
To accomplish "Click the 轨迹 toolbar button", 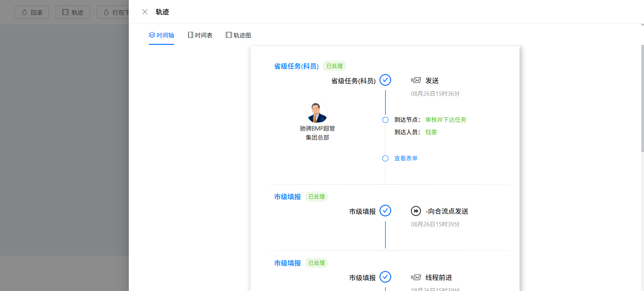I will (x=73, y=12).
